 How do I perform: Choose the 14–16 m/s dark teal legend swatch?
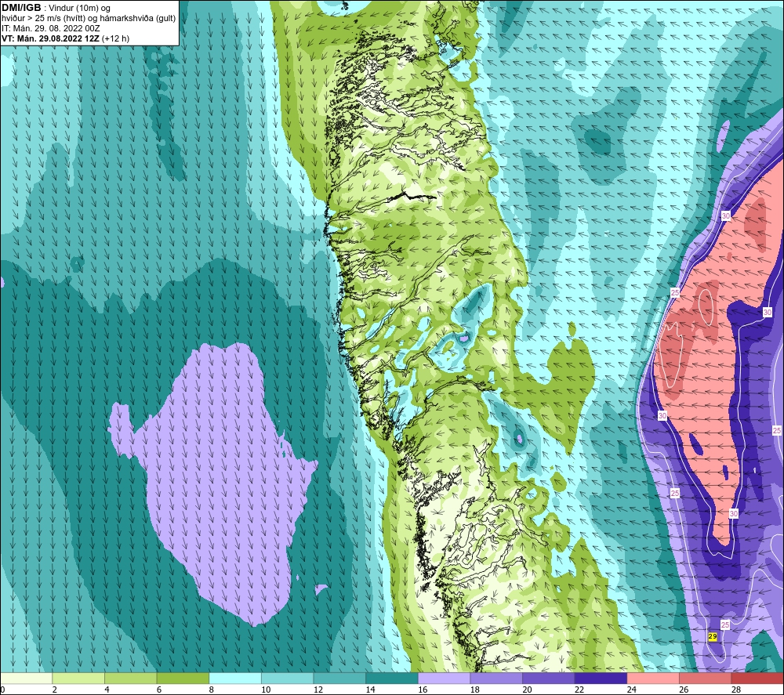[x=392, y=678]
